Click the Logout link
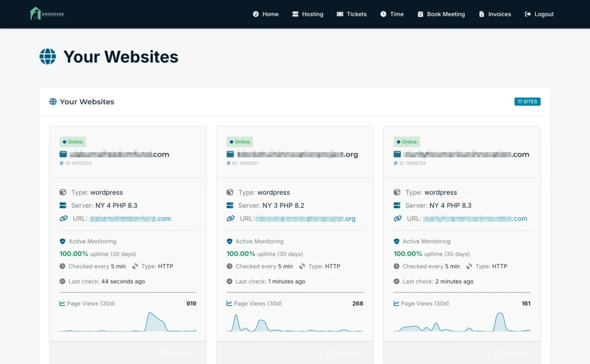 [x=539, y=14]
